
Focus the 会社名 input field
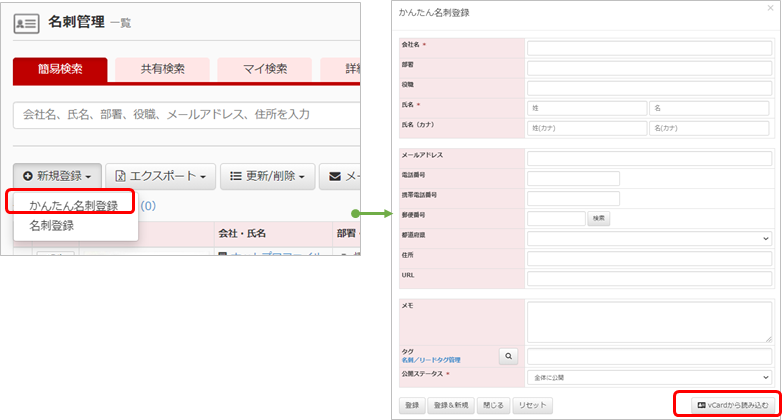(x=648, y=46)
